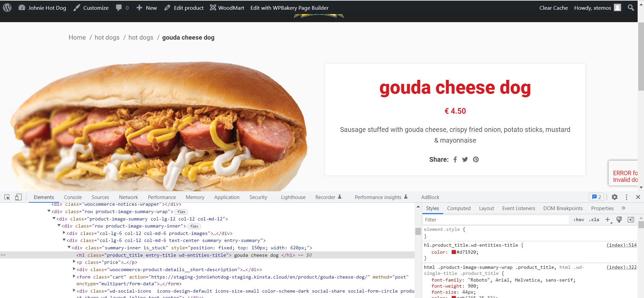Switch to the Memory panel tab
The width and height of the screenshot is (644, 298).
(x=195, y=197)
